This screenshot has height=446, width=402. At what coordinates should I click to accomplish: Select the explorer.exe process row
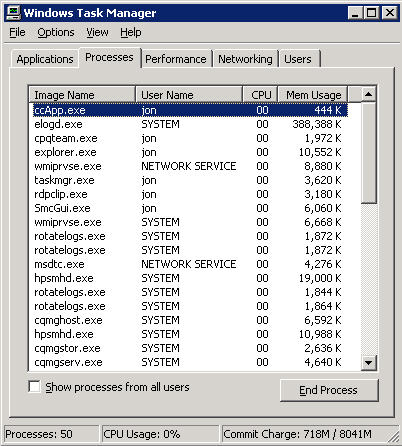coord(190,152)
